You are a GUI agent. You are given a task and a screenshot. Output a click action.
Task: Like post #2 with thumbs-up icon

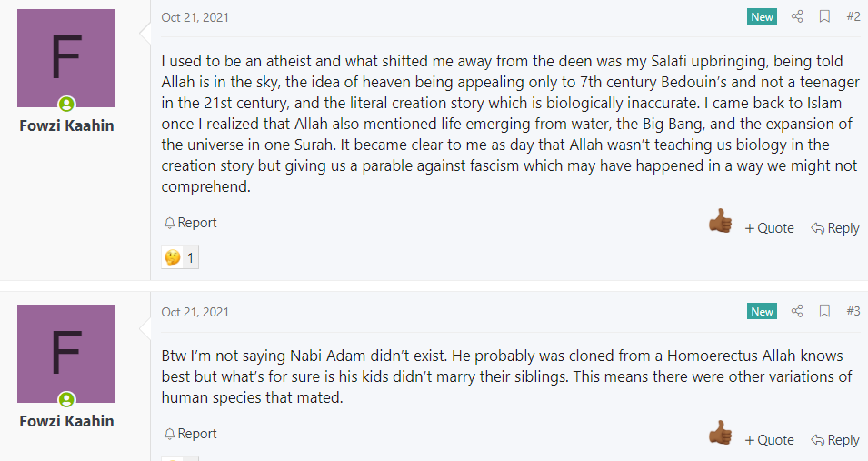(720, 221)
